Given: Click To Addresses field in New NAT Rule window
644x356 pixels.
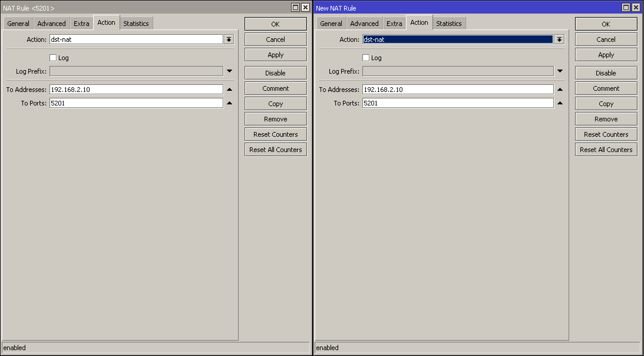Looking at the screenshot, I should point(458,89).
